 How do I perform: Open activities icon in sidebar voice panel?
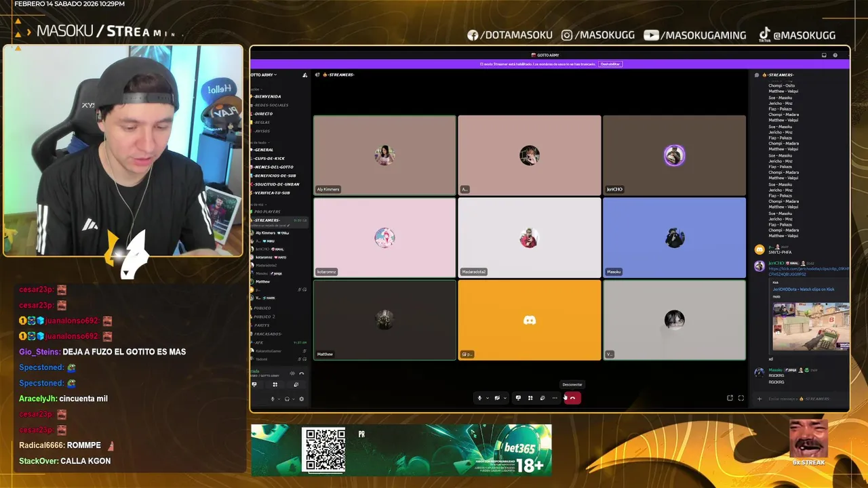275,384
